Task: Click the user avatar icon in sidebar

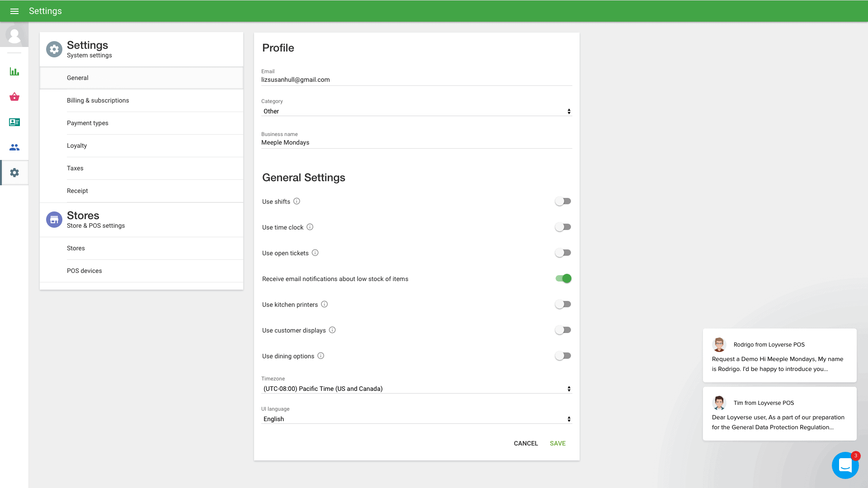Action: point(14,35)
